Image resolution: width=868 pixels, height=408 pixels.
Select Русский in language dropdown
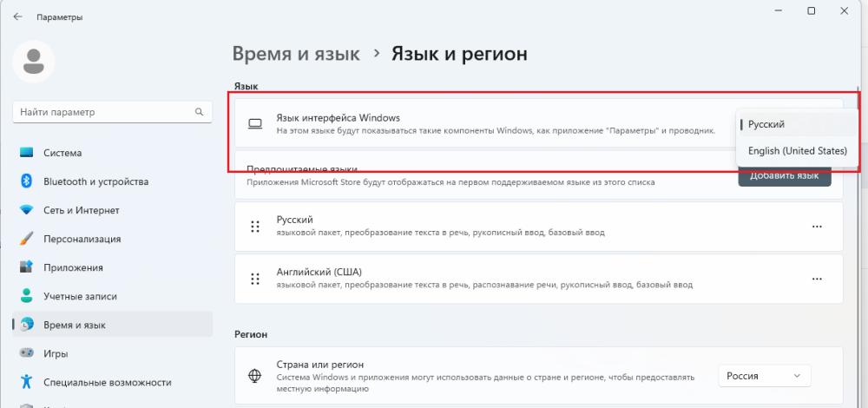[x=766, y=124]
